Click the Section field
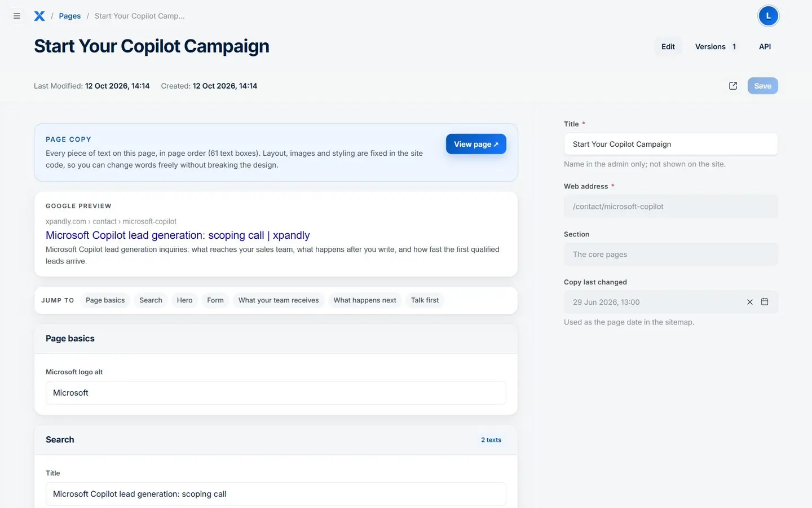Viewport: 812px width, 508px height. pyautogui.click(x=671, y=255)
